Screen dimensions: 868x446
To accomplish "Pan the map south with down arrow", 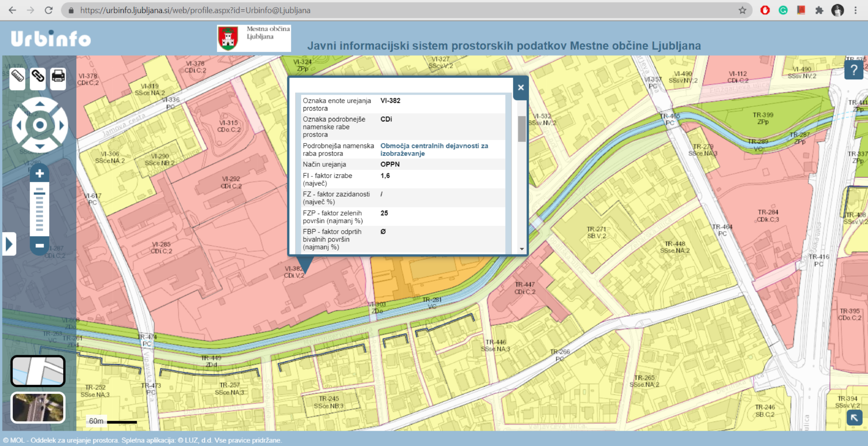I will click(x=40, y=147).
